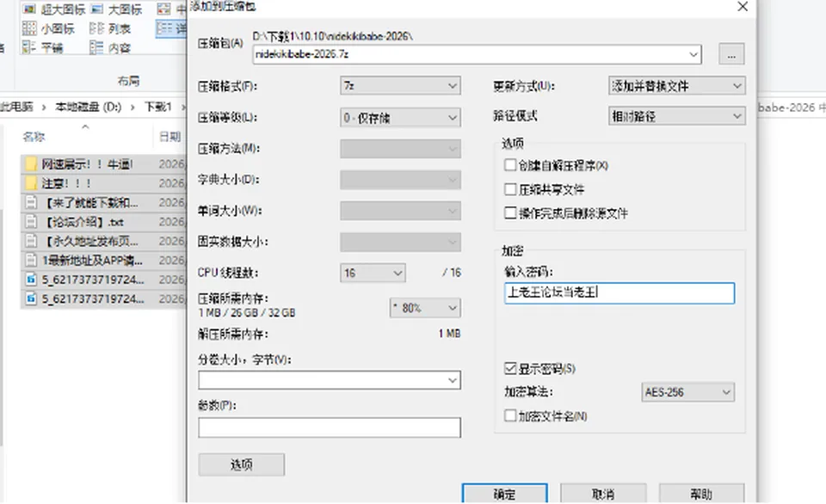Check 操作完成后删除源文件 option
The width and height of the screenshot is (826, 504).
pyautogui.click(x=510, y=212)
